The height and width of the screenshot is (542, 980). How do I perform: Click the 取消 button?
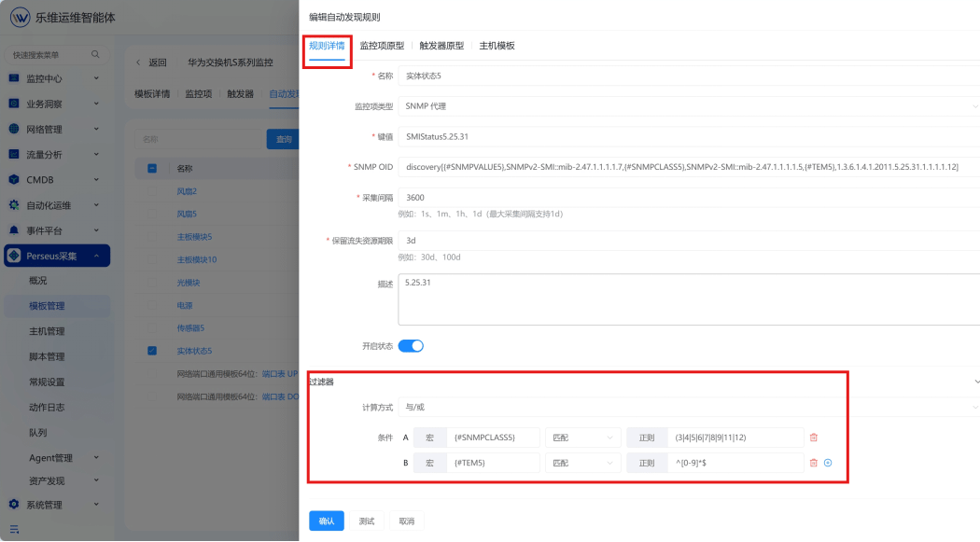[x=406, y=521]
